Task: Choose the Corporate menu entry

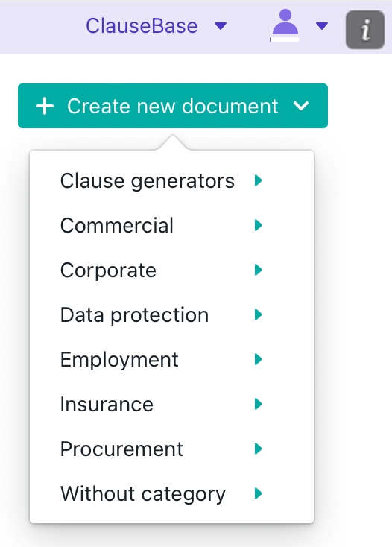Action: coord(171,270)
